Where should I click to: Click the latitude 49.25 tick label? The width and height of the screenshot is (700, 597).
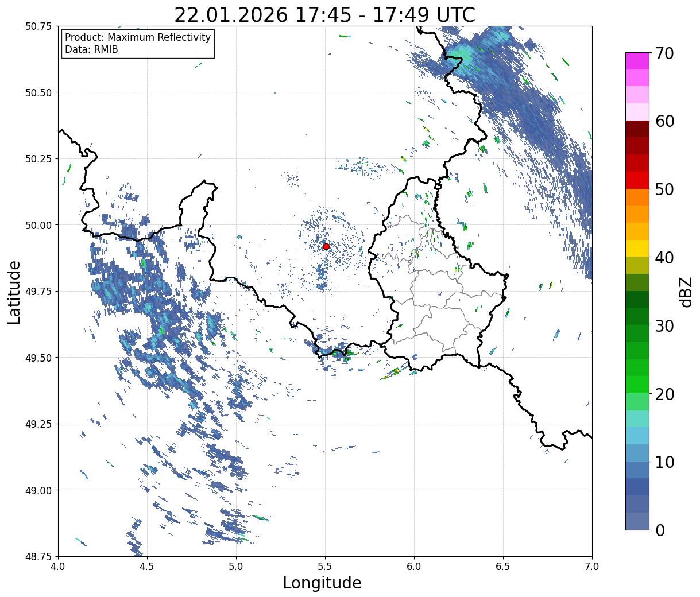pyautogui.click(x=38, y=424)
